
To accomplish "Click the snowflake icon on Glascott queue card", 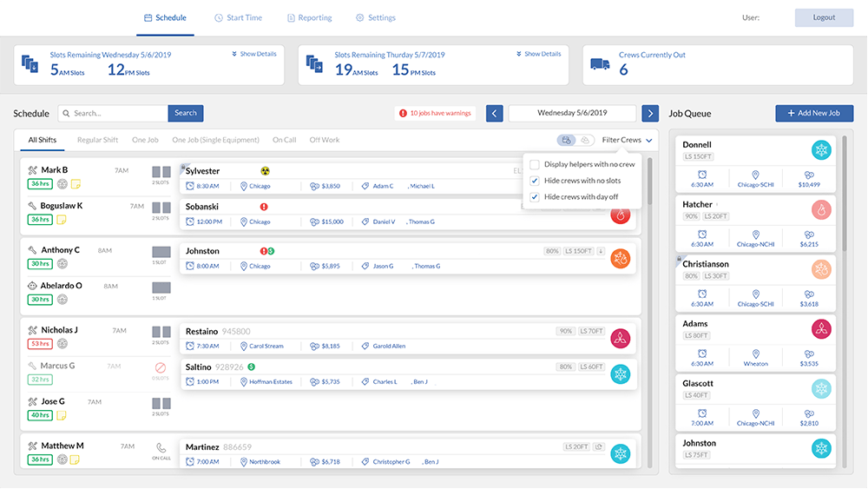I will click(821, 389).
